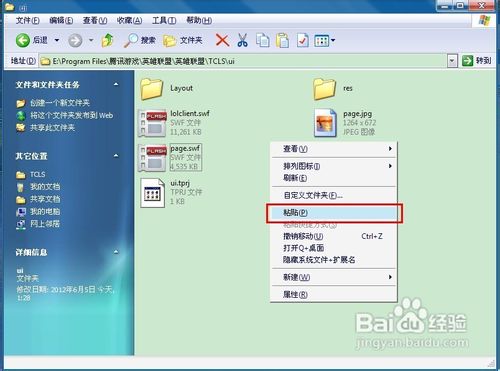
Task: Open the 帮助(H) menu
Action: point(199,21)
